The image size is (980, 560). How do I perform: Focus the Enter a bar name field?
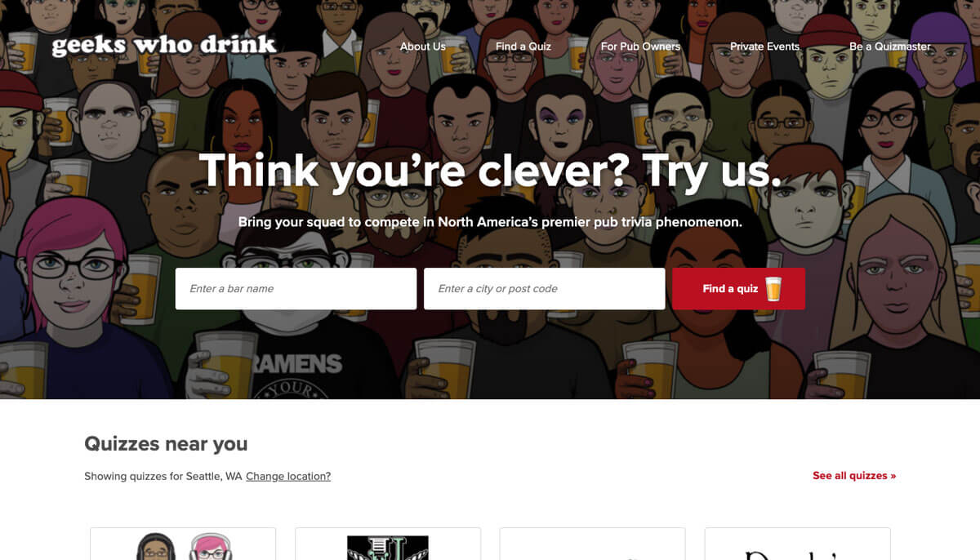click(296, 289)
